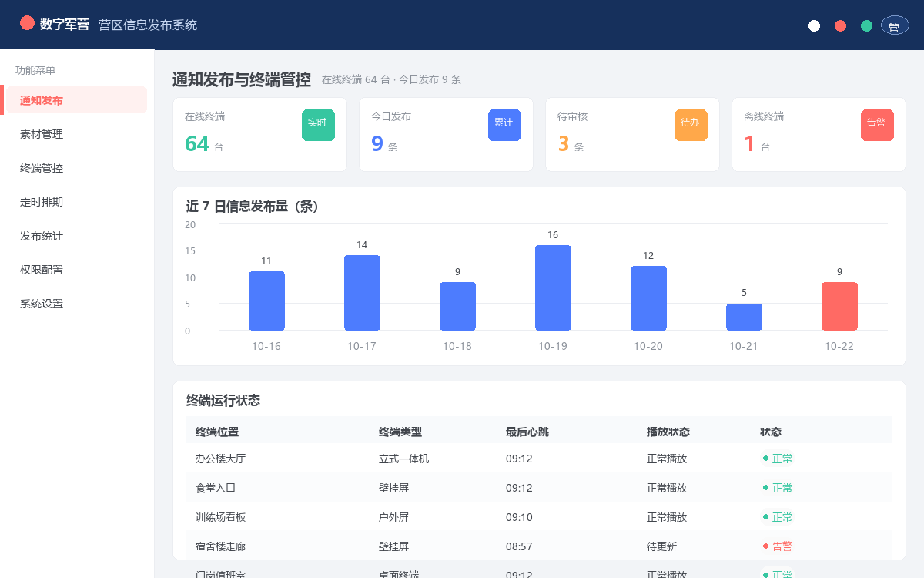Click the red 数字军营 logo circle

28,23
